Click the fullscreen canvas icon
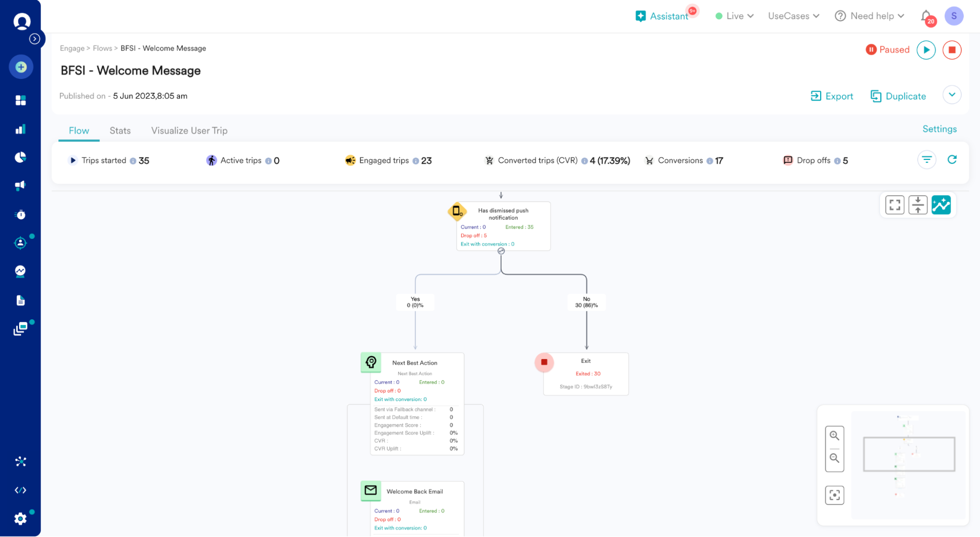The image size is (980, 537). click(894, 205)
